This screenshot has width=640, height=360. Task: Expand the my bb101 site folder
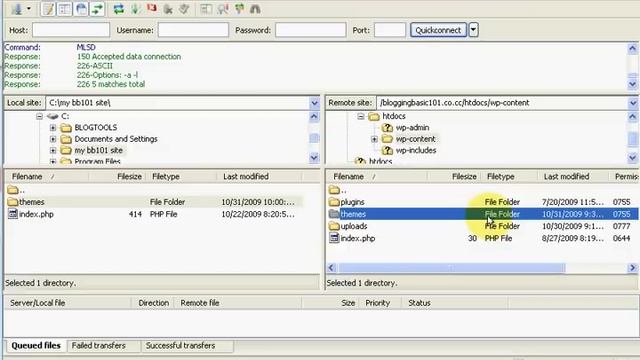point(53,151)
